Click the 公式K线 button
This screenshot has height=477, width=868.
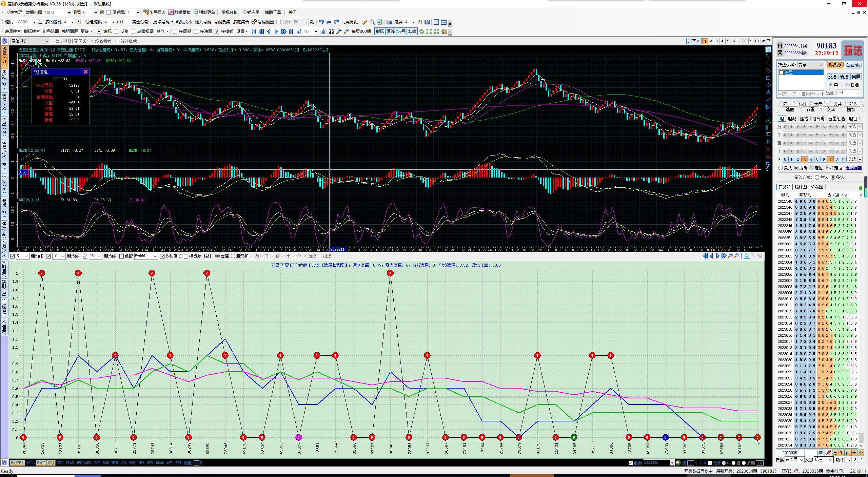(853, 65)
